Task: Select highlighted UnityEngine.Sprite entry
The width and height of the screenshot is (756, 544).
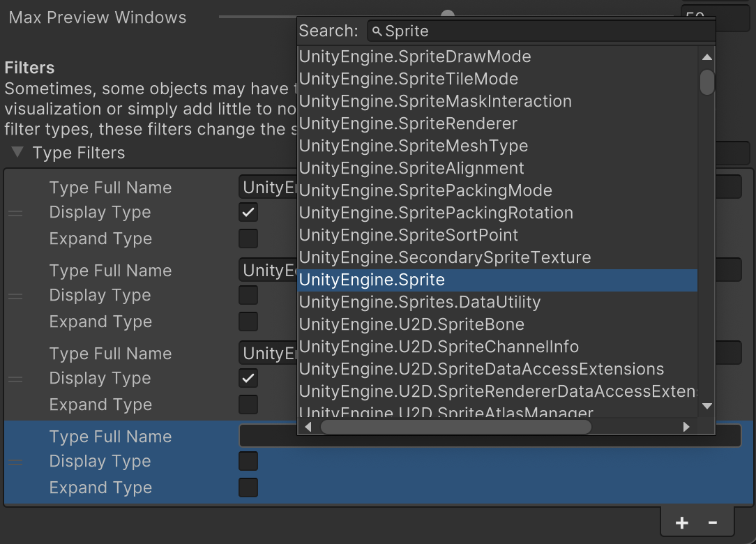Action: click(497, 280)
